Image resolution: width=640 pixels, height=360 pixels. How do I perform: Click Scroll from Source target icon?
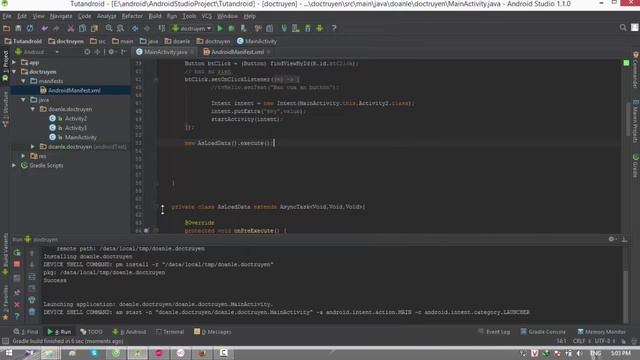[87, 52]
